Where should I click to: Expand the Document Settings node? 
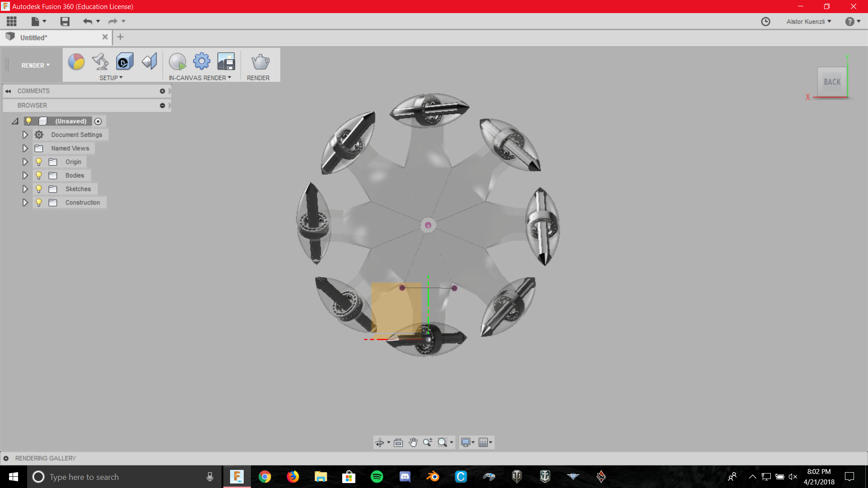tap(25, 135)
